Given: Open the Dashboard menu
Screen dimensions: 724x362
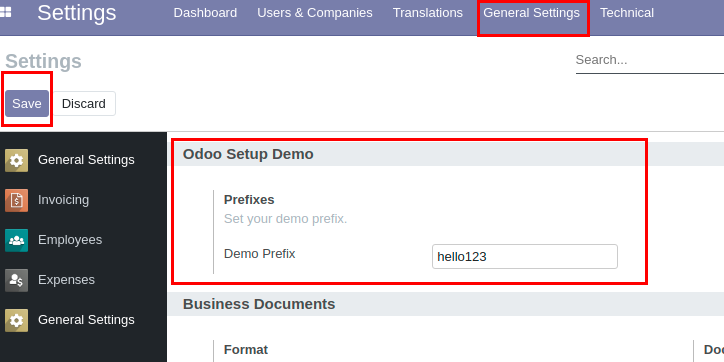Looking at the screenshot, I should (205, 13).
